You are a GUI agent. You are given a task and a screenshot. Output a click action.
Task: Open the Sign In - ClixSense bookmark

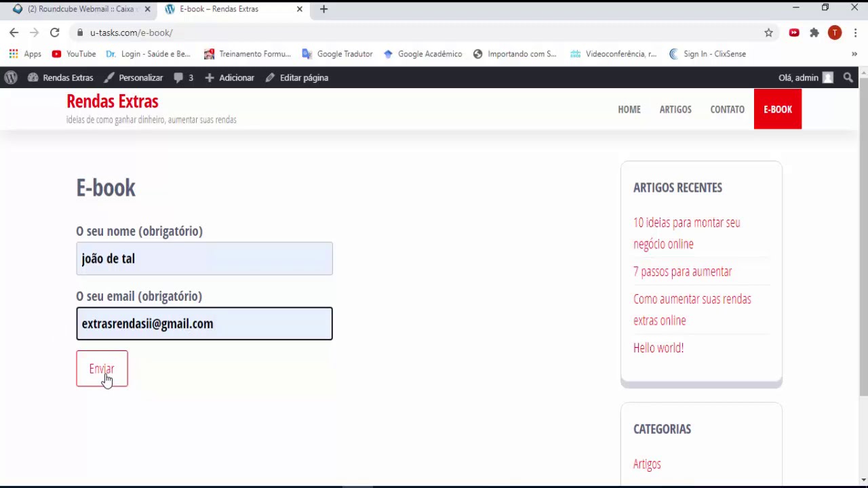707,54
